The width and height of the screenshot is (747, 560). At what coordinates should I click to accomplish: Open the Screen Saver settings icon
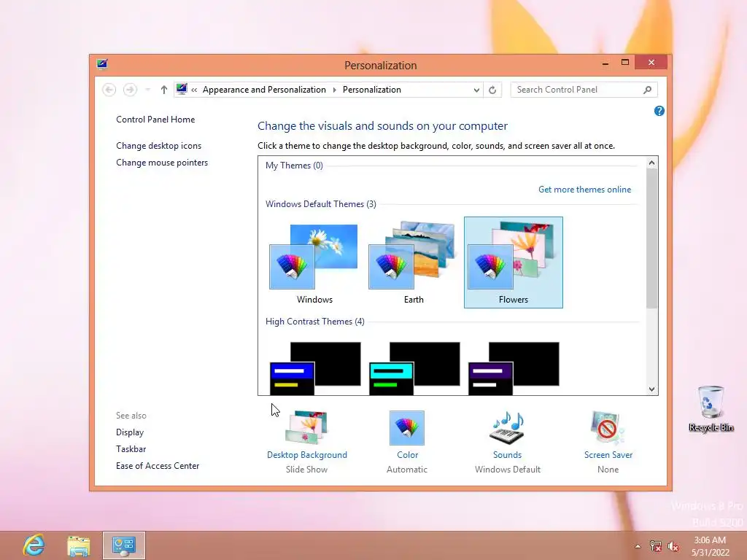(608, 427)
